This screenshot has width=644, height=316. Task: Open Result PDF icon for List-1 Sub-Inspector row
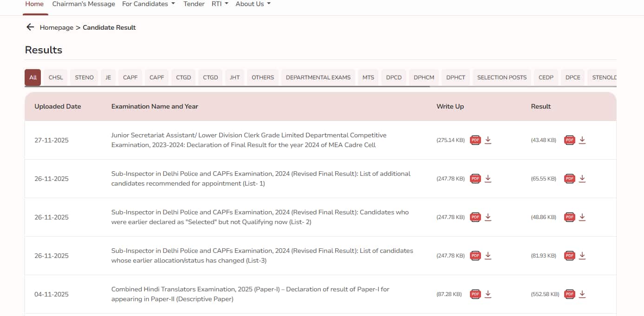point(569,179)
